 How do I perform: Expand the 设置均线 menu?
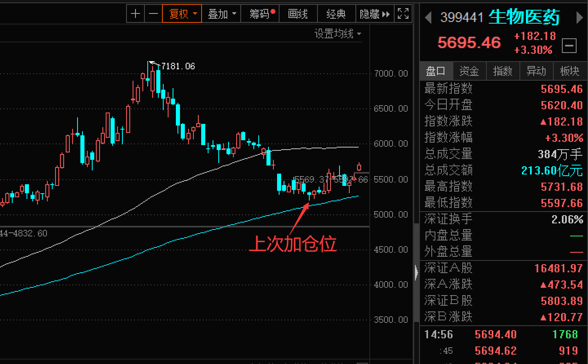pos(338,33)
